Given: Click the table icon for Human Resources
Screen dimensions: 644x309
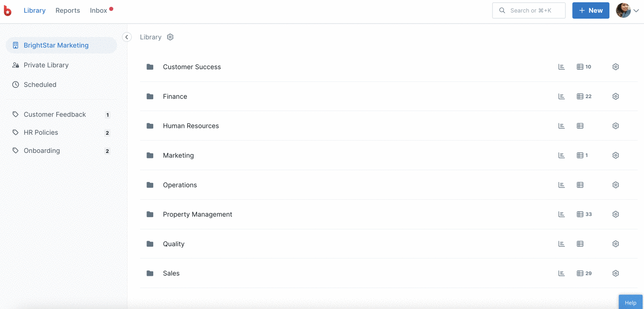Looking at the screenshot, I should point(580,126).
